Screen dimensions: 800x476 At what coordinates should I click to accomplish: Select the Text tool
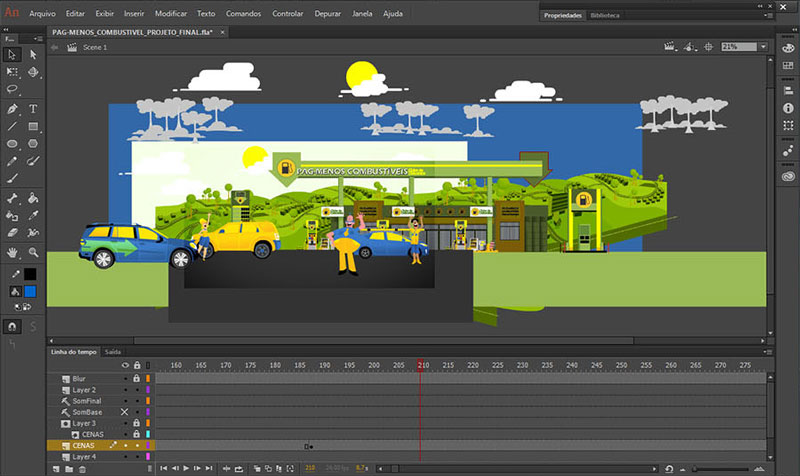pos(33,109)
